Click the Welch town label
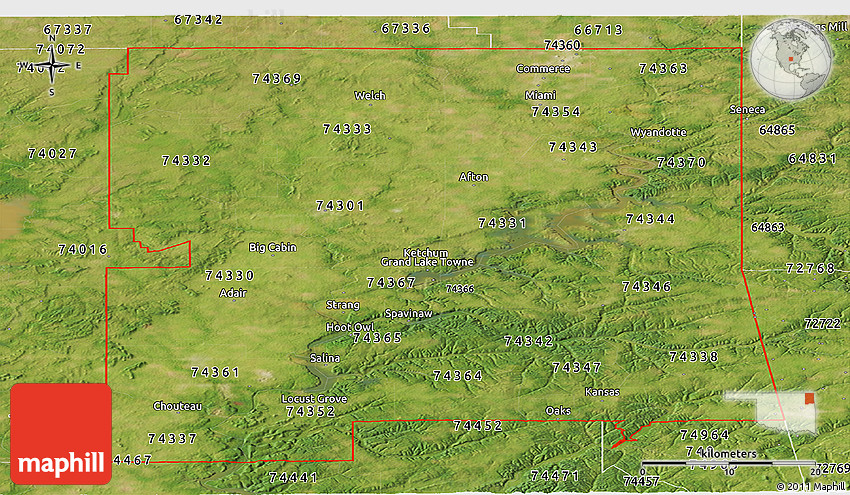 (x=369, y=96)
